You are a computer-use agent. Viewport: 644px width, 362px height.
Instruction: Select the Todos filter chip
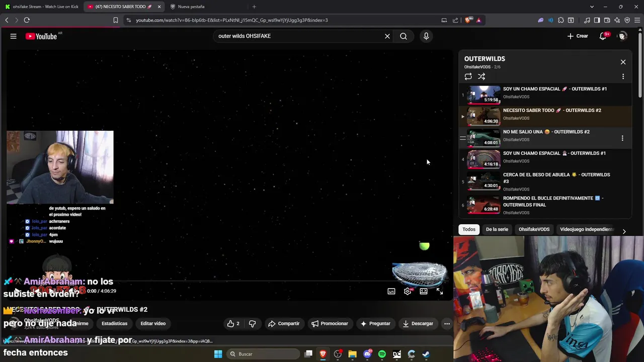pyautogui.click(x=469, y=229)
